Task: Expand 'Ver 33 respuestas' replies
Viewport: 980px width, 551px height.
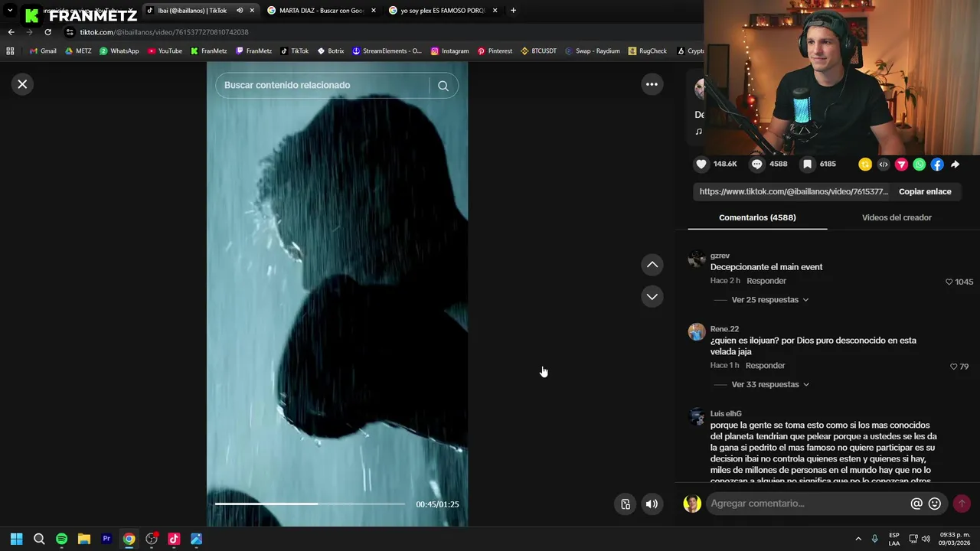Action: point(769,384)
